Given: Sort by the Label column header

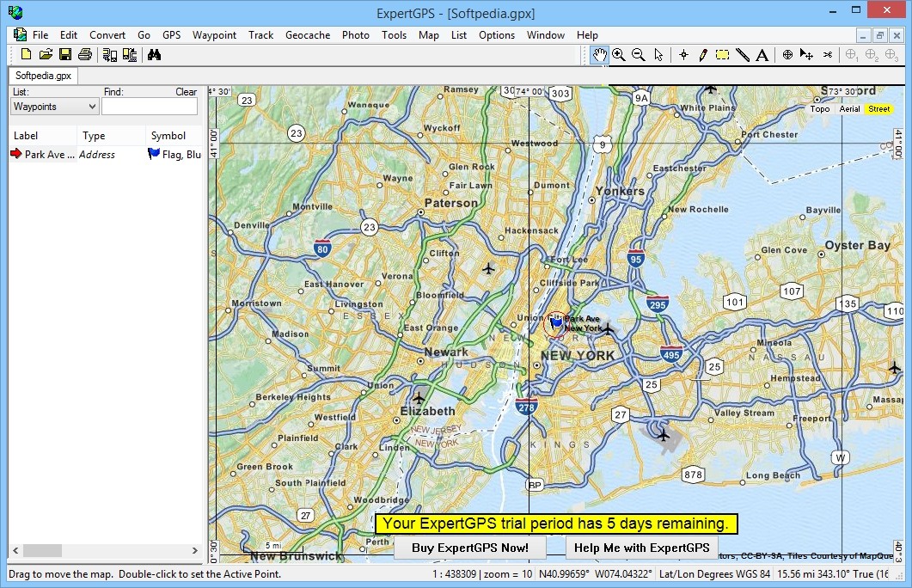Looking at the screenshot, I should tap(42, 136).
